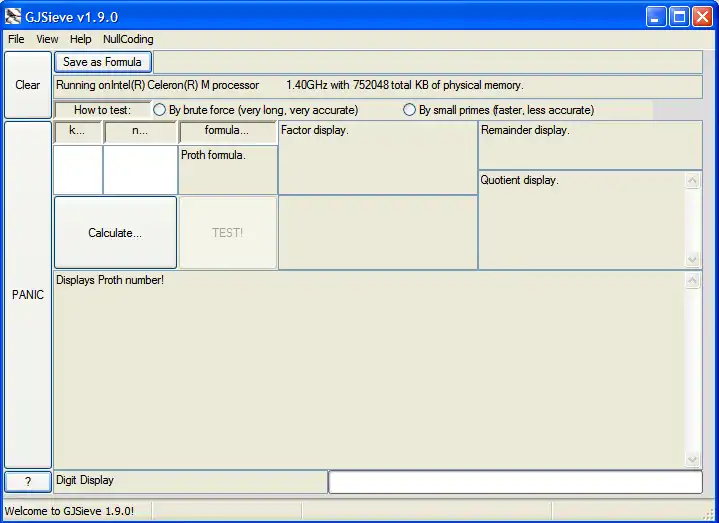The image size is (719, 523).
Task: Maximize the GJSieve window
Action: point(679,17)
